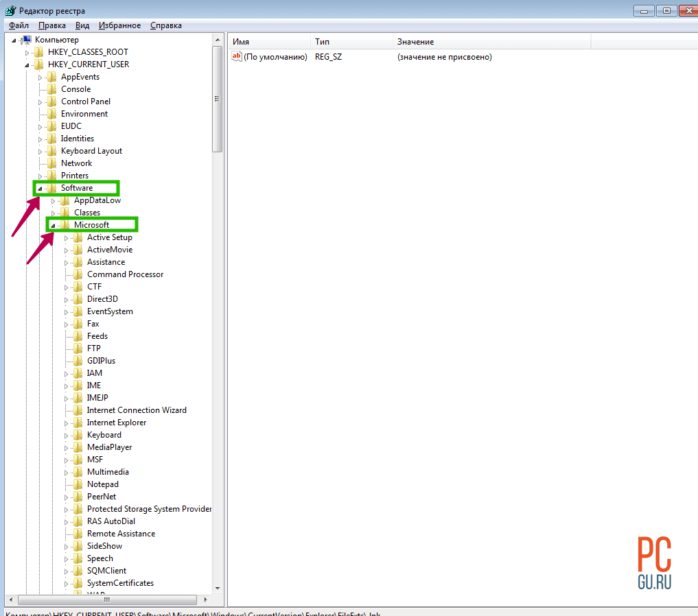The image size is (698, 616).
Task: Select the default string value icon
Action: (237, 57)
